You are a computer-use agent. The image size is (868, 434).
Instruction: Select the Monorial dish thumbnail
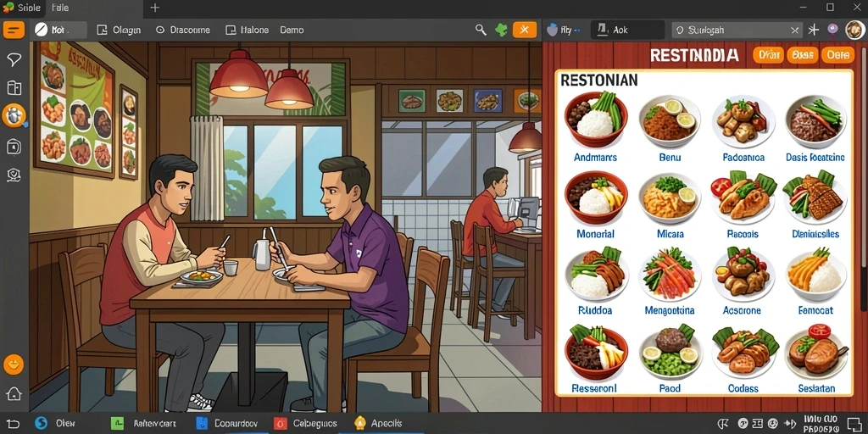(596, 197)
